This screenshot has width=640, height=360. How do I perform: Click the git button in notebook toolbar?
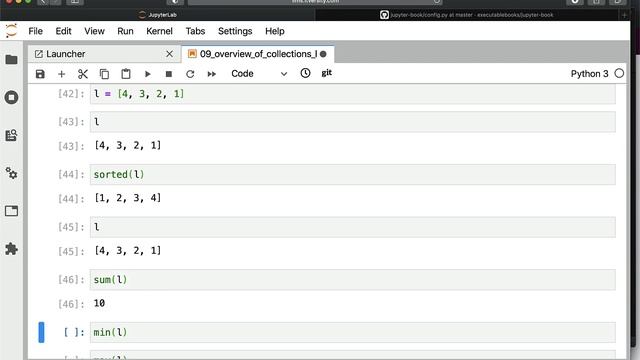[327, 73]
